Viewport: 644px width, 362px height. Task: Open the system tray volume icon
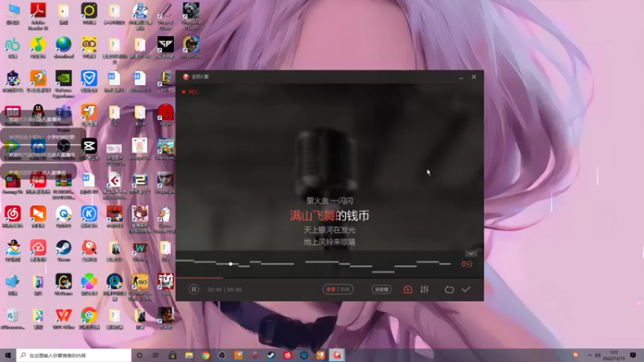[x=598, y=355]
